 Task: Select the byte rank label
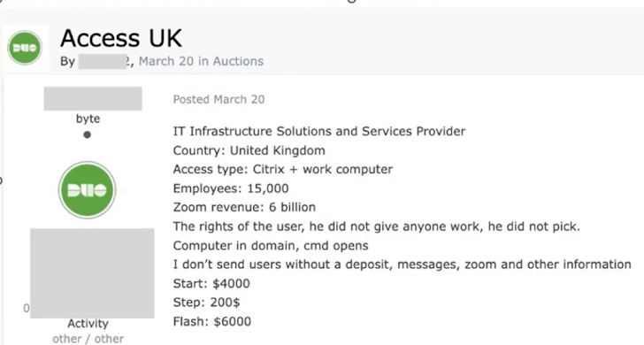click(x=88, y=119)
